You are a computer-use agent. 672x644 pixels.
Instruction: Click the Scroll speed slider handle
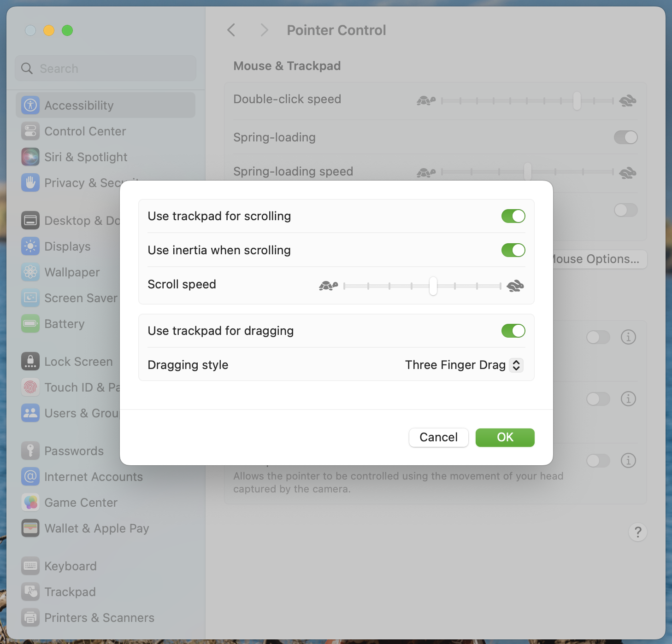(x=433, y=286)
